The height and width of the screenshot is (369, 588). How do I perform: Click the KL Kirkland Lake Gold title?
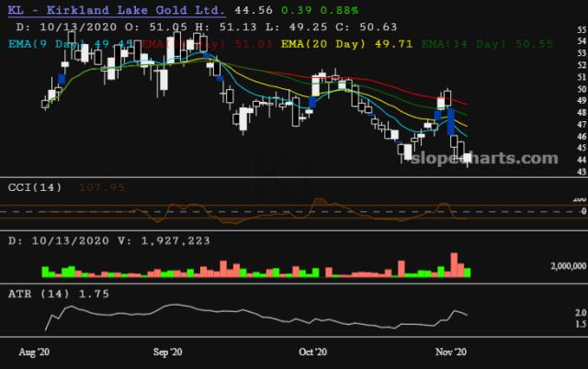click(x=115, y=9)
